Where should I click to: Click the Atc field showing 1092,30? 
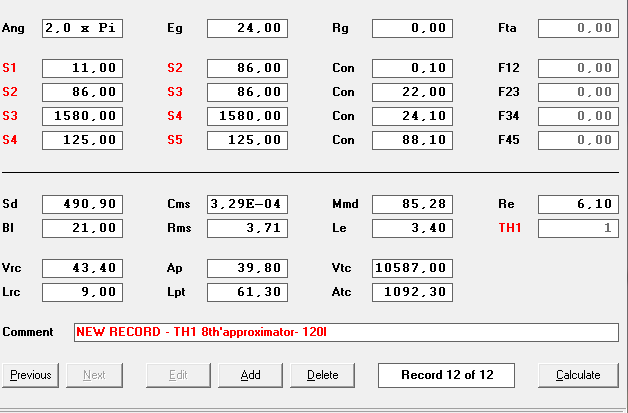pyautogui.click(x=413, y=293)
